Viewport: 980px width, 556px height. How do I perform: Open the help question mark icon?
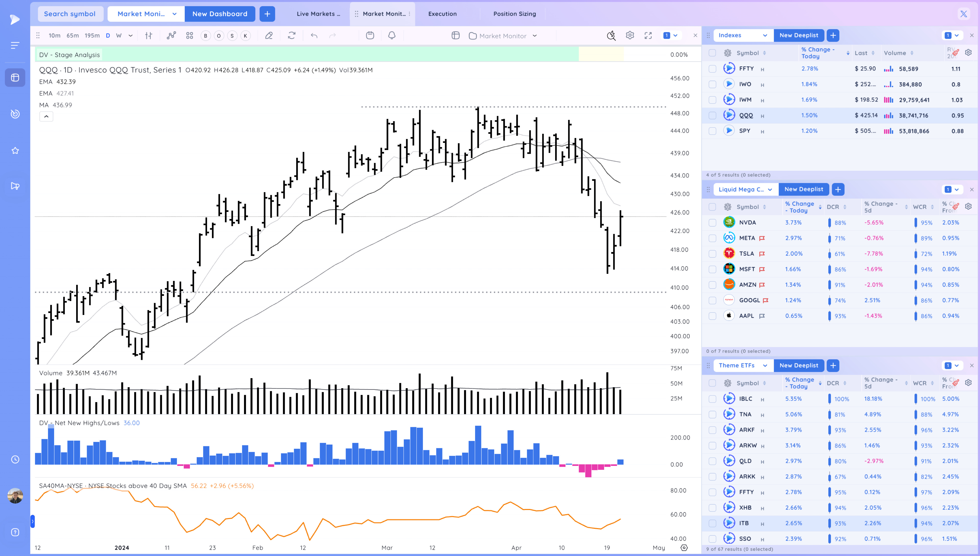point(15,532)
